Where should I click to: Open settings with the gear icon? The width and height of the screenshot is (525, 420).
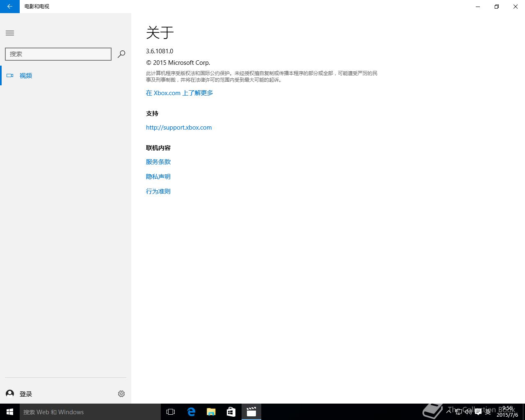pyautogui.click(x=121, y=394)
